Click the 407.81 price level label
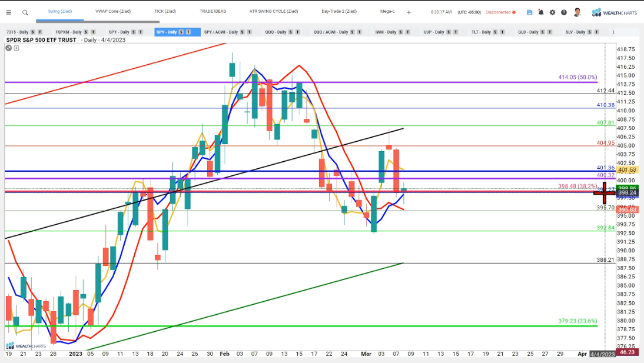This screenshot has height=363, width=644. pos(605,123)
